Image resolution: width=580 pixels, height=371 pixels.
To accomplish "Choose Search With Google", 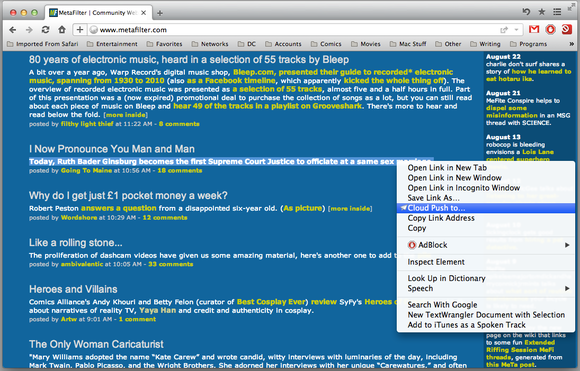I will coord(486,305).
